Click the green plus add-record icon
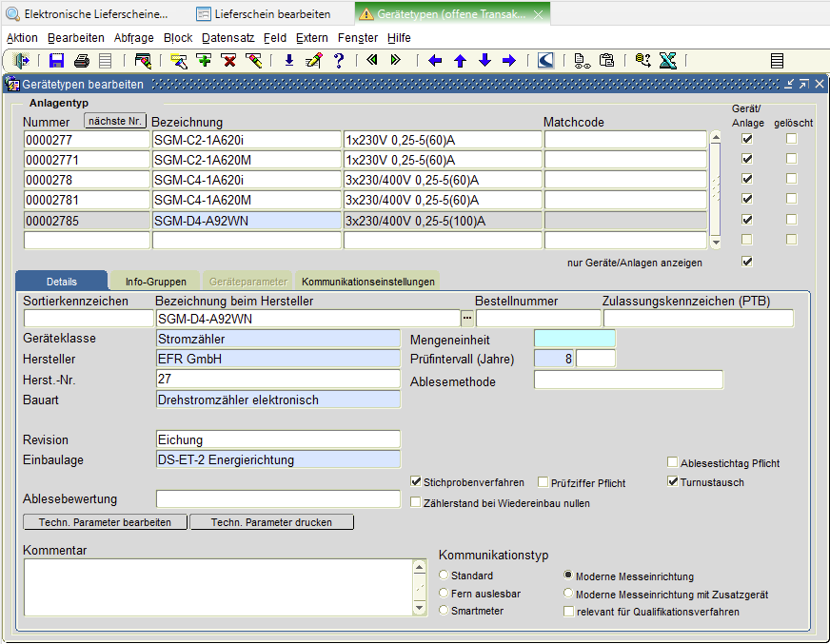830x644 pixels. [x=204, y=61]
